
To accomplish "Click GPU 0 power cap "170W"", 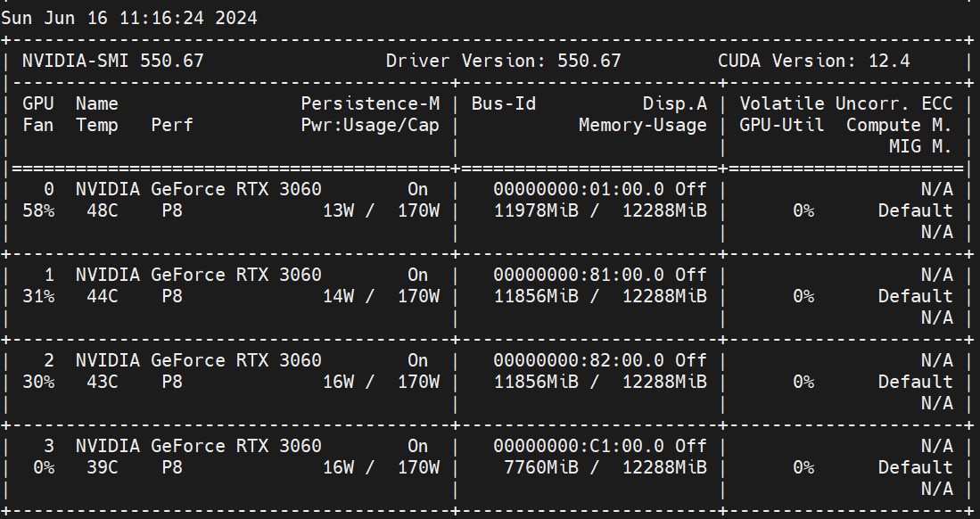I will (419, 210).
